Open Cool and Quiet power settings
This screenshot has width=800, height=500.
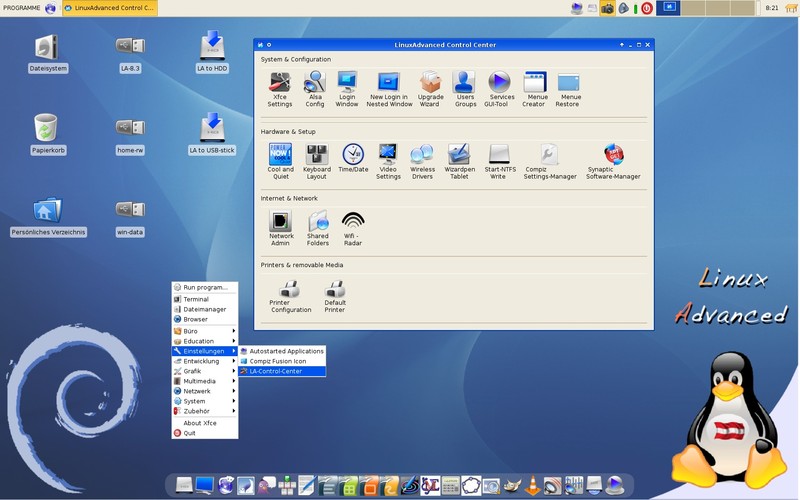pos(281,161)
